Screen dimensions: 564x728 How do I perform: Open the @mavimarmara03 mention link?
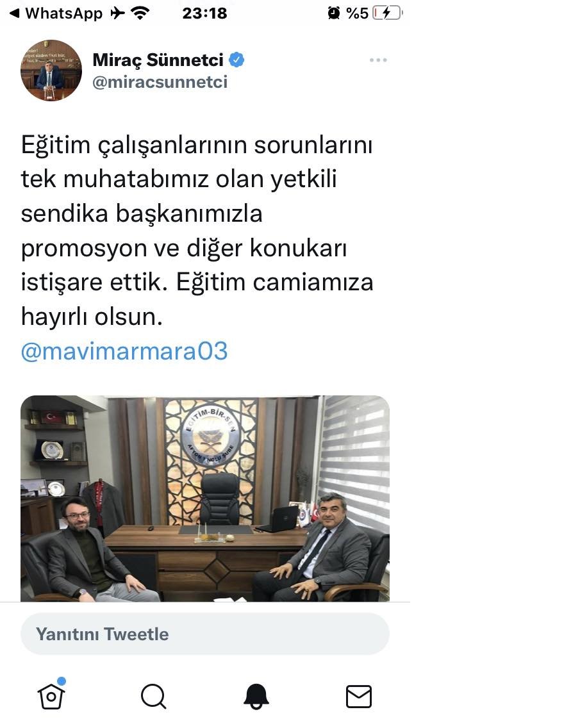[124, 351]
